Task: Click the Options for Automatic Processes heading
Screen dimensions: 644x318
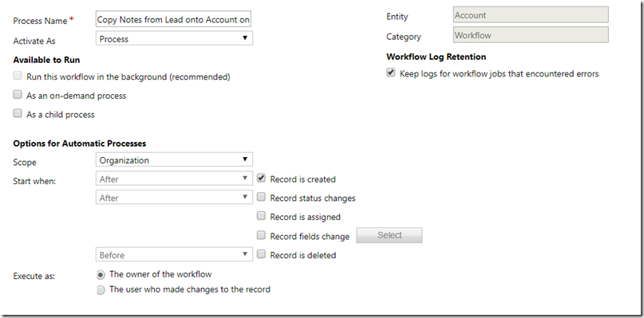Action: [x=80, y=143]
